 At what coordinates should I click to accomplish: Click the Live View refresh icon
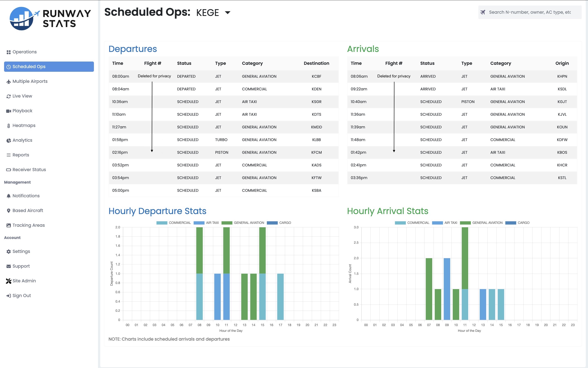pos(9,96)
